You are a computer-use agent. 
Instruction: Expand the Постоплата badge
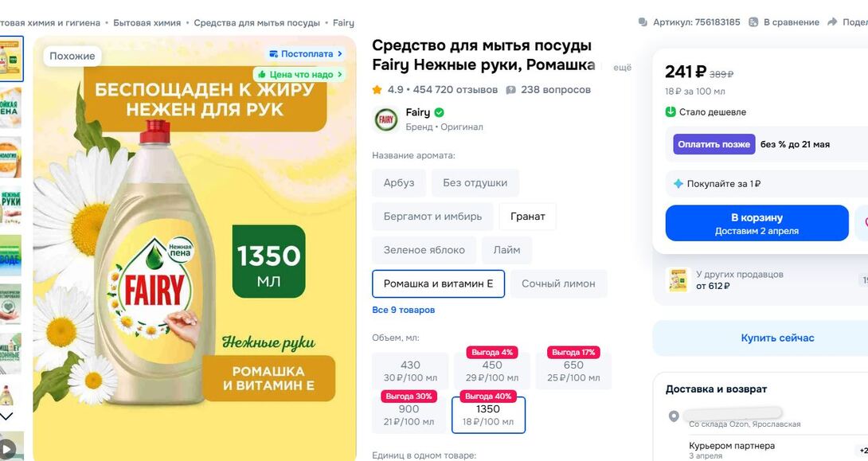tap(306, 54)
